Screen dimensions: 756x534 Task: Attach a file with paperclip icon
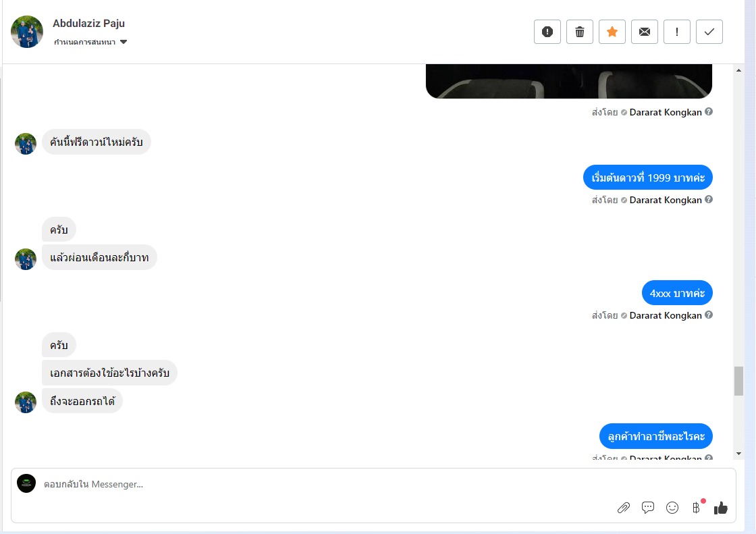(x=624, y=508)
